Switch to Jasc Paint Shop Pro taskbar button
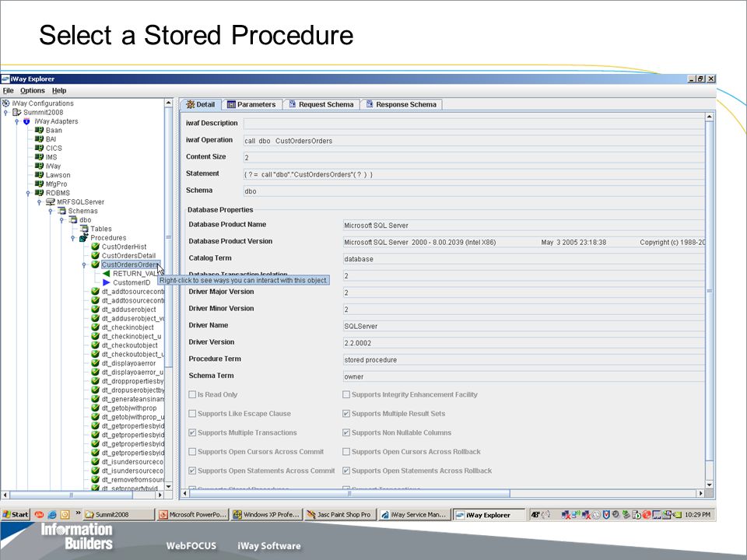Image resolution: width=747 pixels, height=560 pixels. [340, 515]
